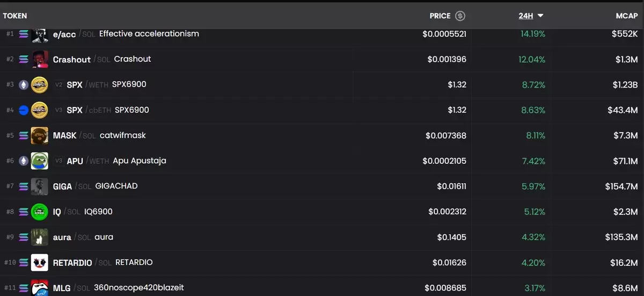
Task: Click the Solana chain icon for GIGA row
Action: (x=24, y=186)
